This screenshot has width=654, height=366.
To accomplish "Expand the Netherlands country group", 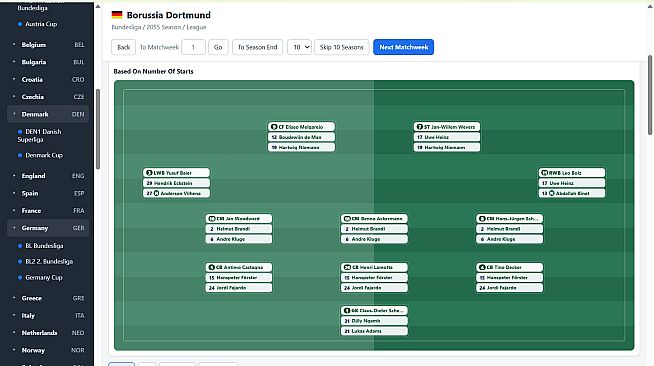I will click(48, 333).
